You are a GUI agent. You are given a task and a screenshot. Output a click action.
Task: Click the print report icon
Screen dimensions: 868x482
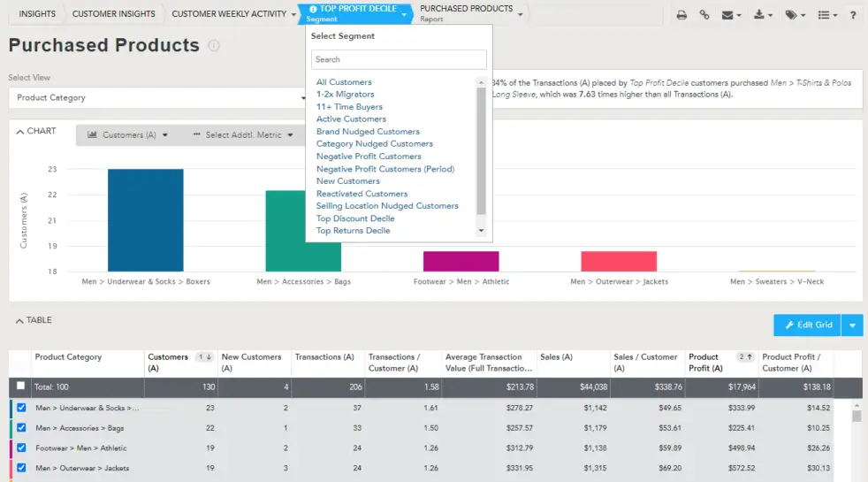(x=681, y=15)
